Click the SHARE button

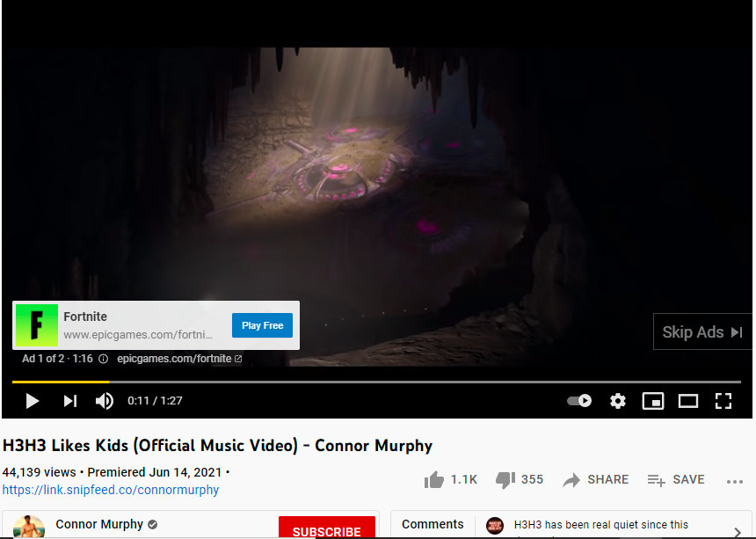point(595,480)
